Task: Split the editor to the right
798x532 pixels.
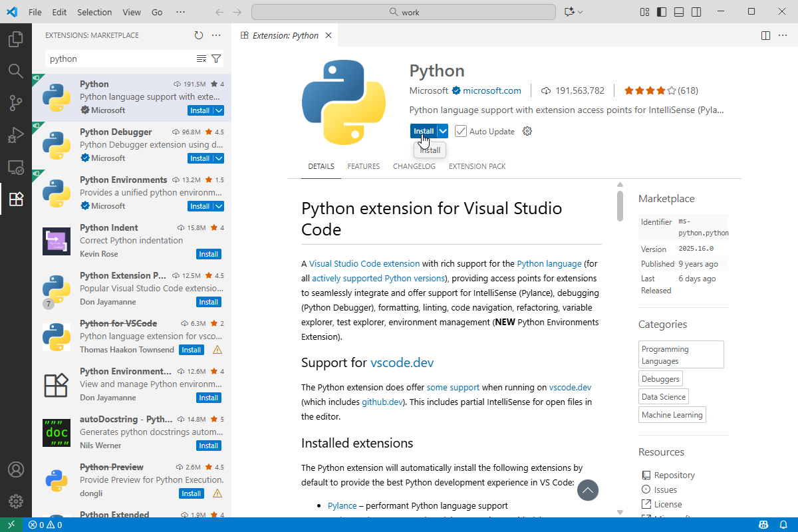Action: (765, 35)
